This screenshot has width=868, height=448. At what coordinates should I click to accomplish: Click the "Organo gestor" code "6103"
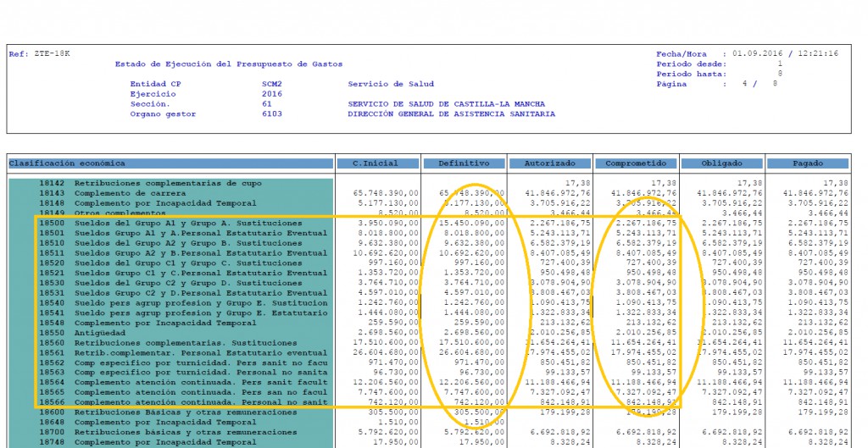pos(272,114)
